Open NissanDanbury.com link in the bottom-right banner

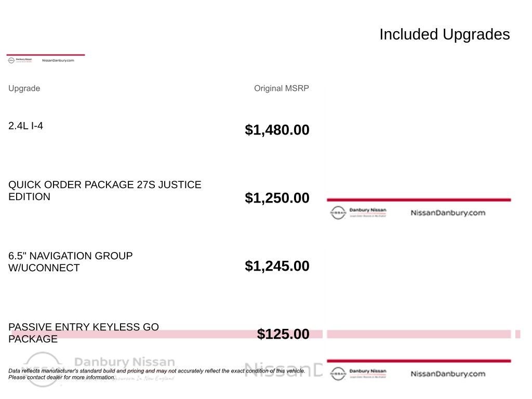[x=448, y=374]
